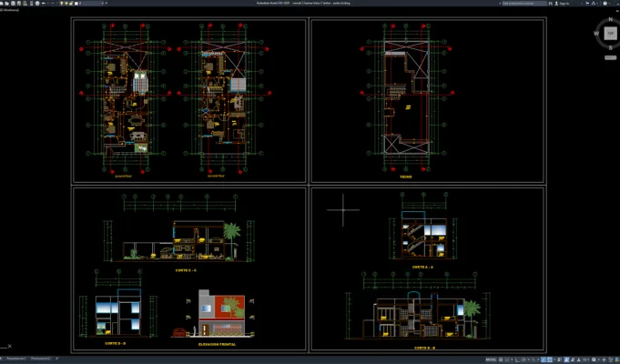This screenshot has width=620, height=364.
Task: Expand the Help dropdown arrow
Action: [609, 3]
